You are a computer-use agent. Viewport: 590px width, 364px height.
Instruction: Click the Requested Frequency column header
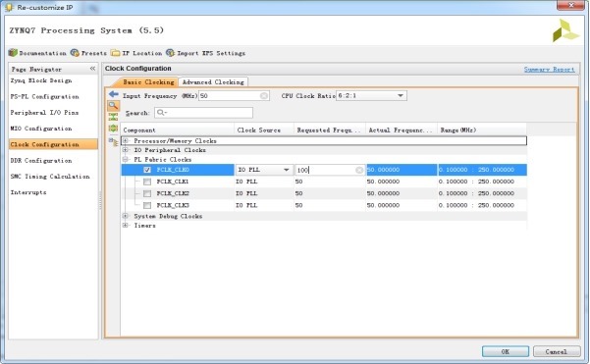pyautogui.click(x=330, y=130)
